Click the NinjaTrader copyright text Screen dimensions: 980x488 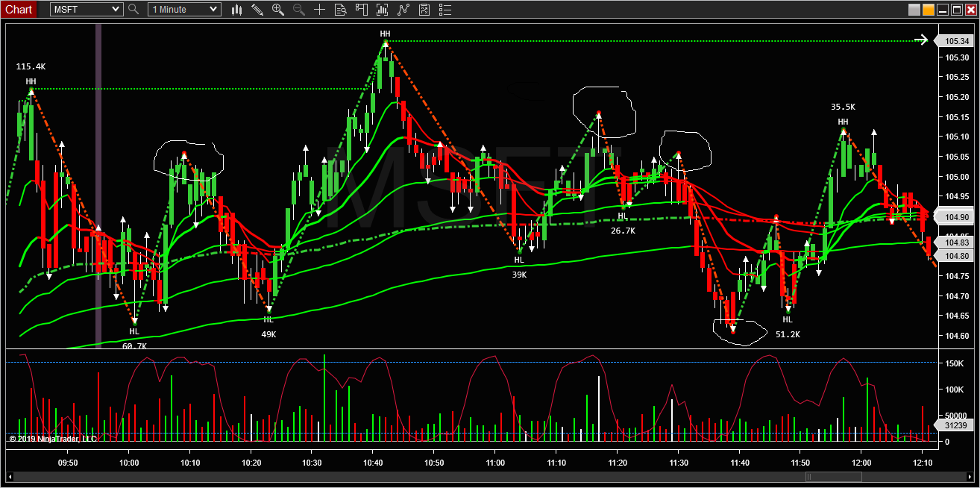point(52,439)
